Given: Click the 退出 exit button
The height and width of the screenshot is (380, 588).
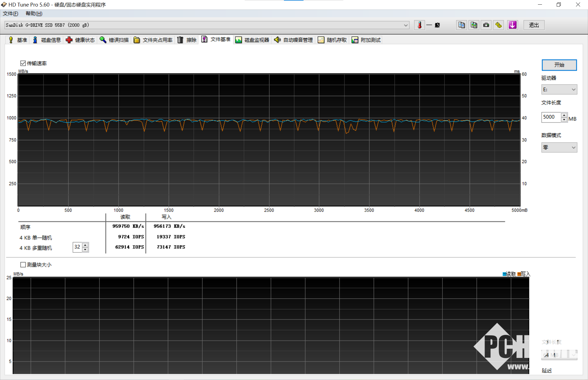Looking at the screenshot, I should [x=534, y=25].
